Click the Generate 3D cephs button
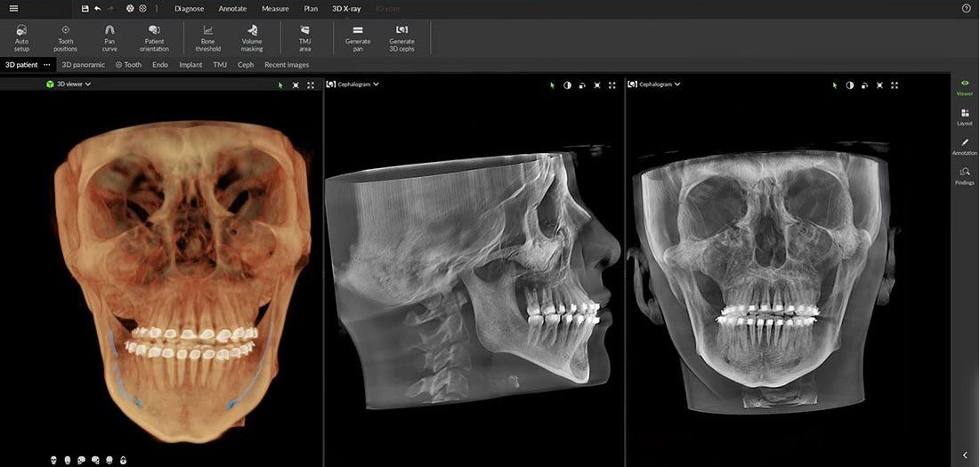 [x=401, y=37]
